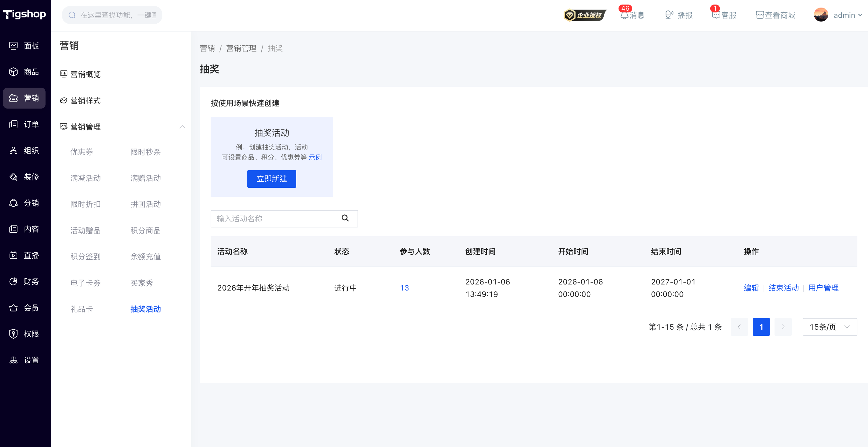Click the 营销 breadcrumb link

207,49
